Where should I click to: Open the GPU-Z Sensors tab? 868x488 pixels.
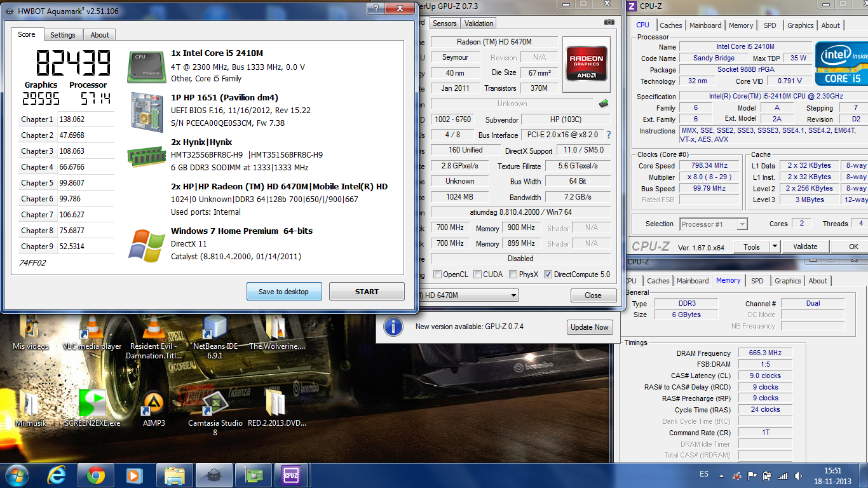click(445, 24)
